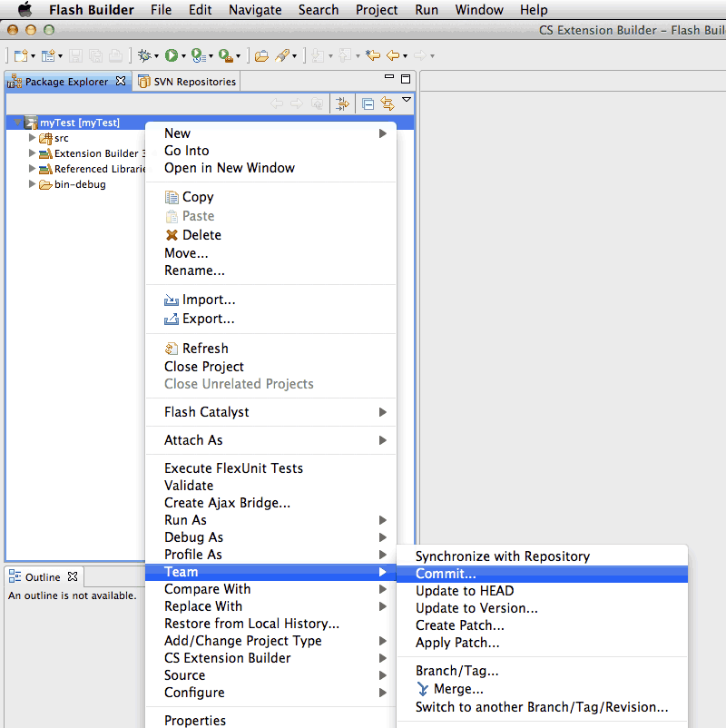Click the second New item toolbar icon
Image resolution: width=726 pixels, height=728 pixels.
(x=48, y=55)
